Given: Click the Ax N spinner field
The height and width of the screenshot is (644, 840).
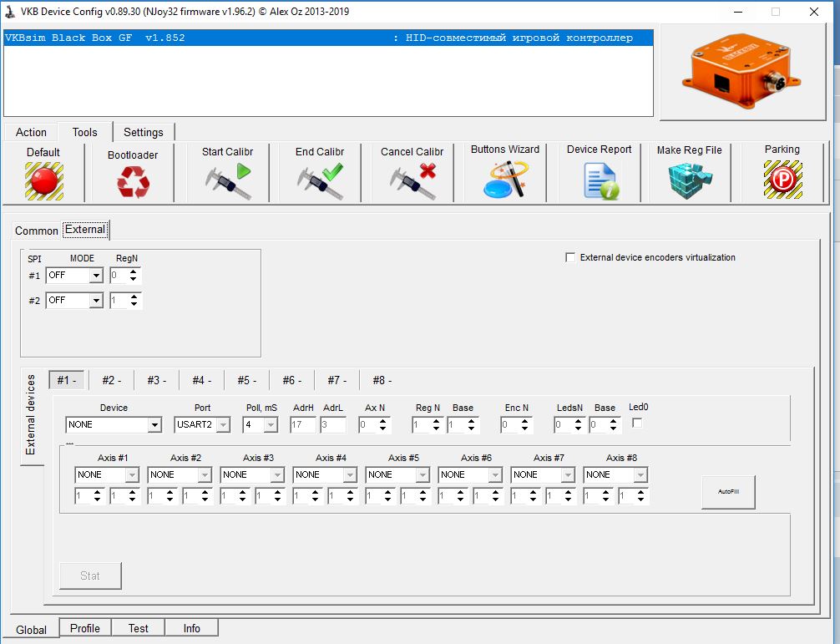Looking at the screenshot, I should (x=374, y=425).
